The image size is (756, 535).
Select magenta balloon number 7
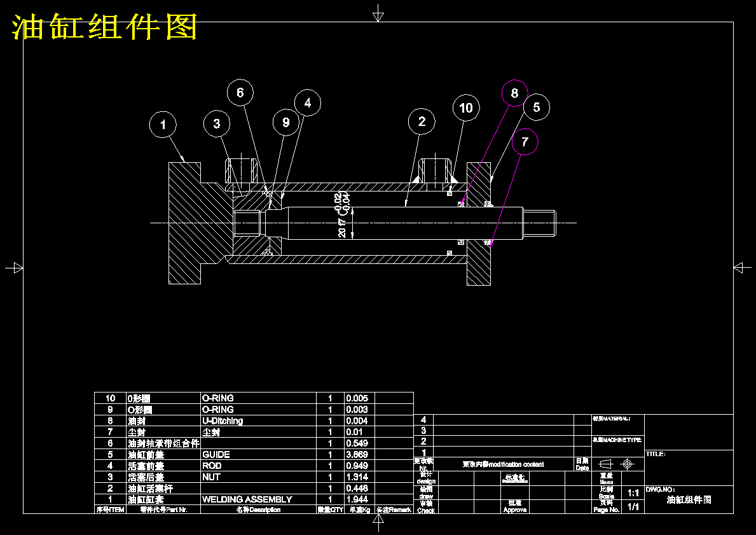tap(525, 141)
